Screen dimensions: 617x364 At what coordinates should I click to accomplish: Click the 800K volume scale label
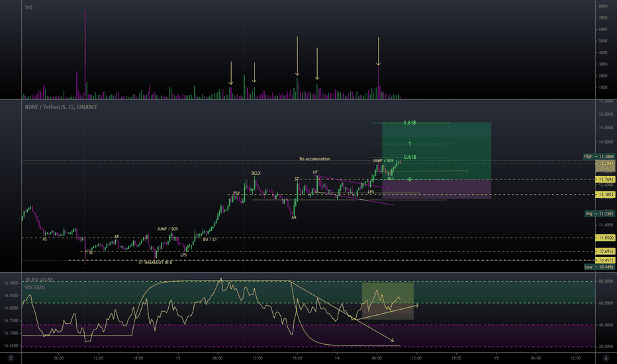pos(603,7)
